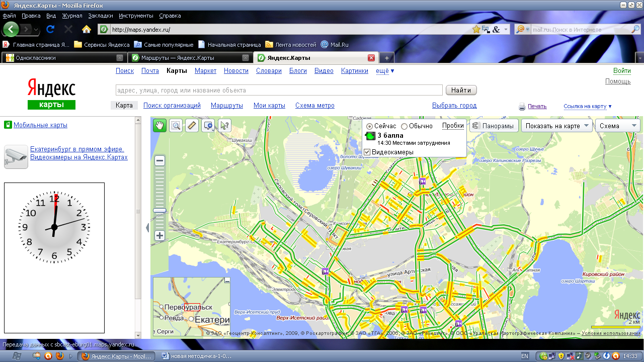Click the webcam image in sidebar
644x362 pixels.
point(16,156)
